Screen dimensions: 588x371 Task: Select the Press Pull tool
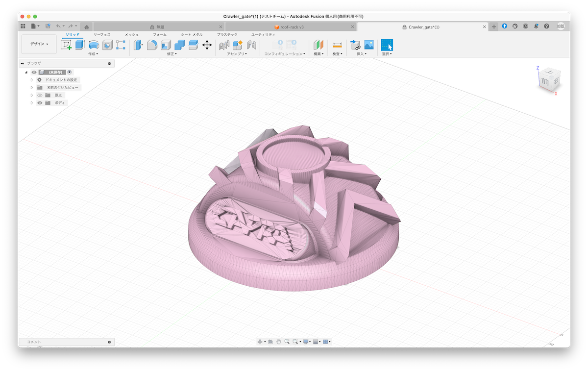[x=138, y=45]
